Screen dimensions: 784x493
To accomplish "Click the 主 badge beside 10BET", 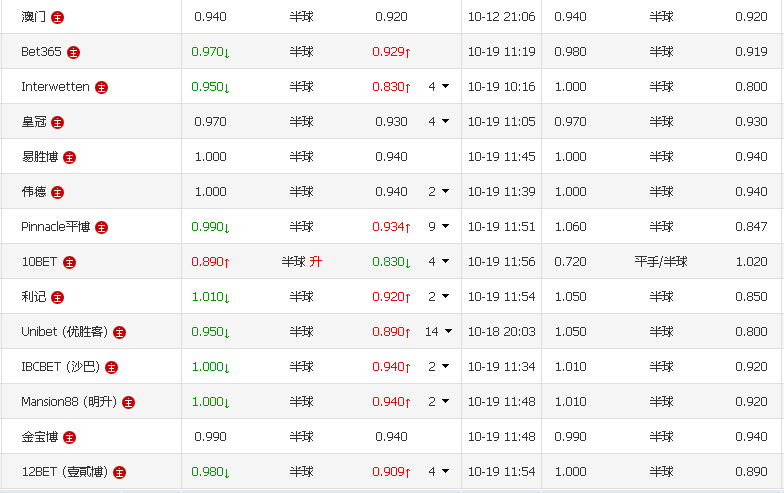I will coord(69,262).
